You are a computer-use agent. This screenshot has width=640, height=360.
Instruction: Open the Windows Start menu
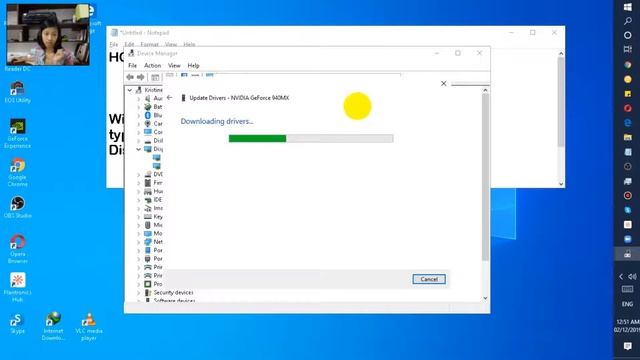point(627,7)
